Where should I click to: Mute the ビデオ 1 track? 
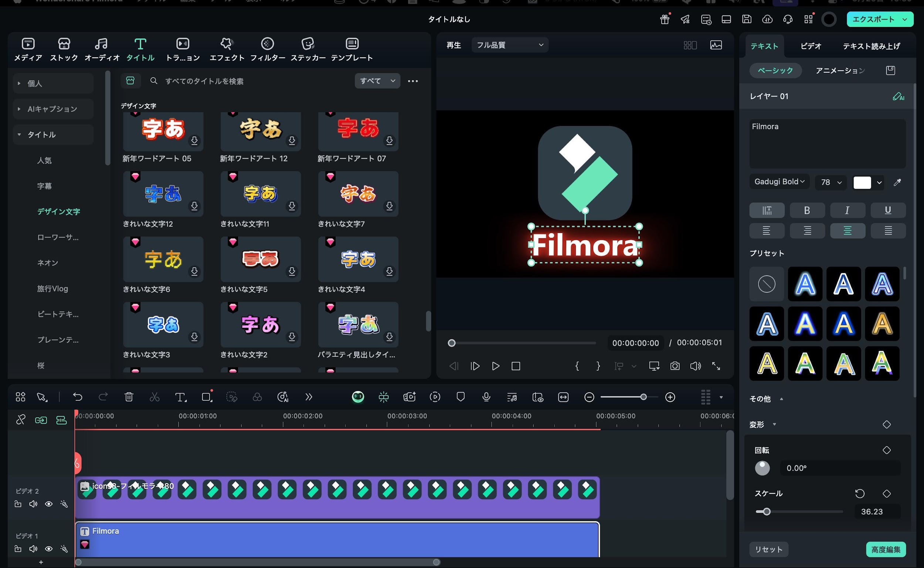(x=33, y=549)
